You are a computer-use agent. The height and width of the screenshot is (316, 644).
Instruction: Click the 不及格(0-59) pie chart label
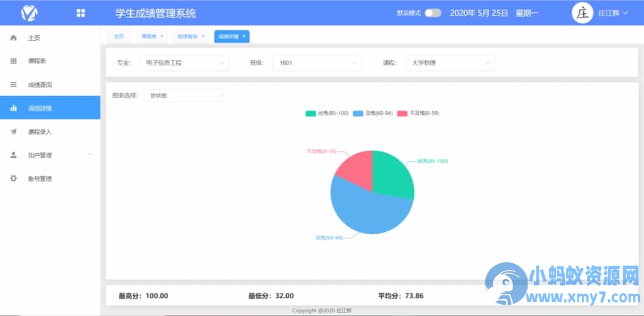click(321, 151)
